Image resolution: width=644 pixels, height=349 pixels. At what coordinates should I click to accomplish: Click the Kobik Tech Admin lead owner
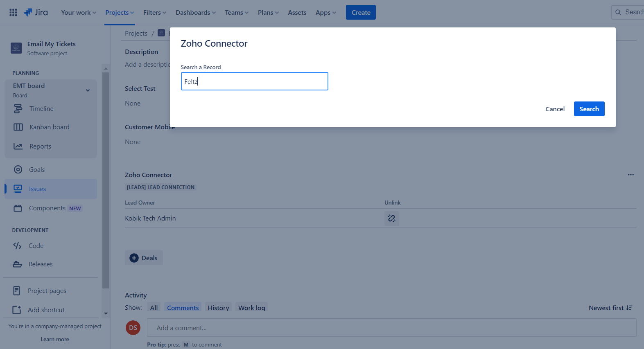(x=150, y=218)
